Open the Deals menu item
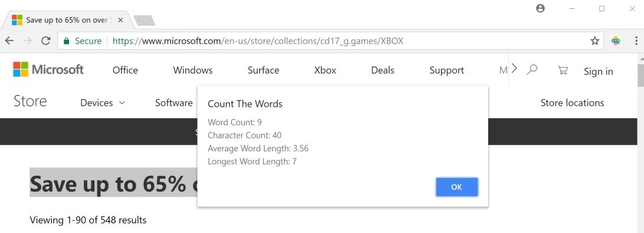Viewport: 644px width, 233px height. tap(383, 70)
